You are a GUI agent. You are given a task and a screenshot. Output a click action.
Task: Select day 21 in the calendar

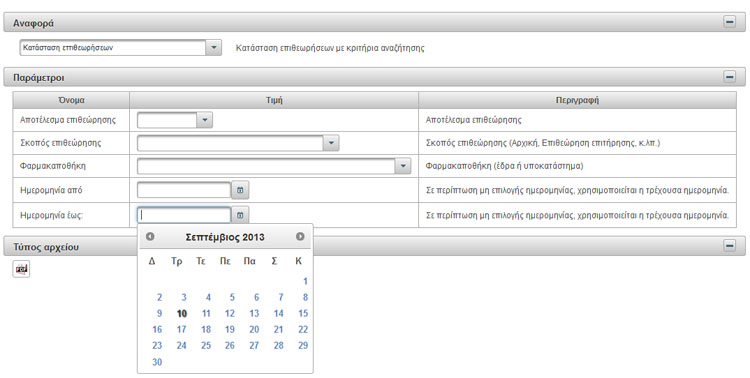coord(279,329)
